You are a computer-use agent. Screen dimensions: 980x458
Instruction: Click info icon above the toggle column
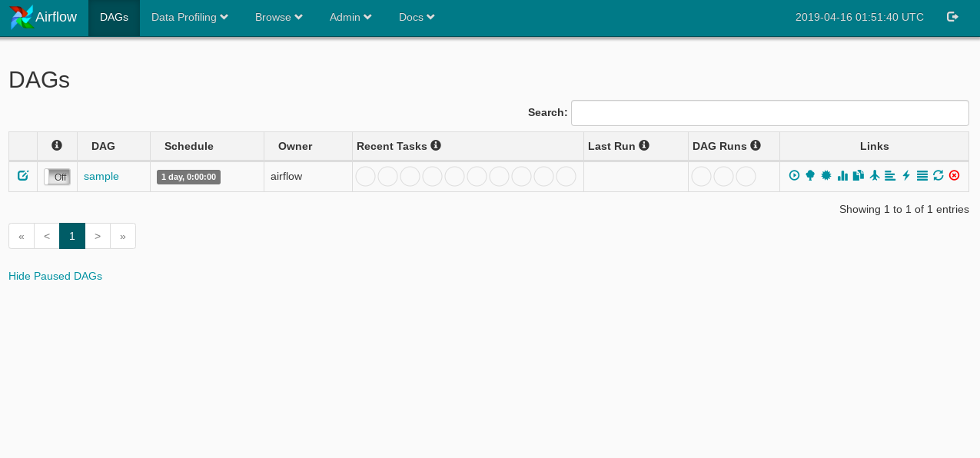pos(57,145)
